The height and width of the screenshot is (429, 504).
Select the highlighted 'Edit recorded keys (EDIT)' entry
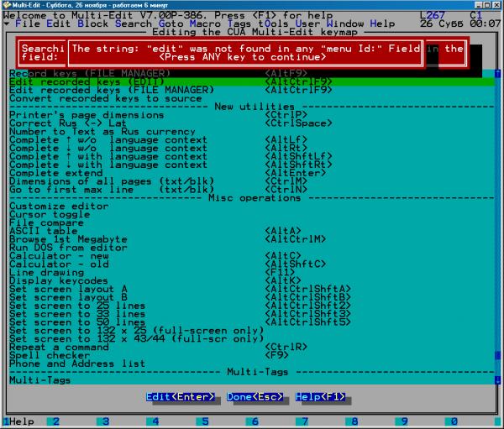[x=84, y=81]
